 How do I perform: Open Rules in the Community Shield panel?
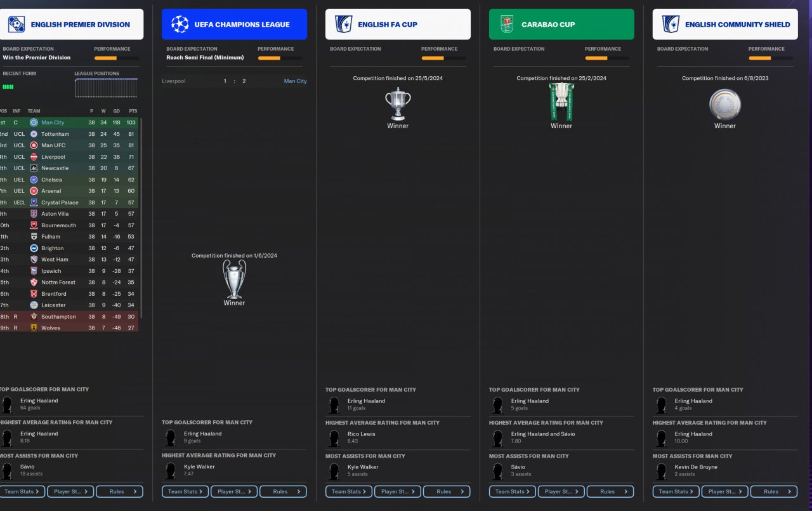[774, 491]
